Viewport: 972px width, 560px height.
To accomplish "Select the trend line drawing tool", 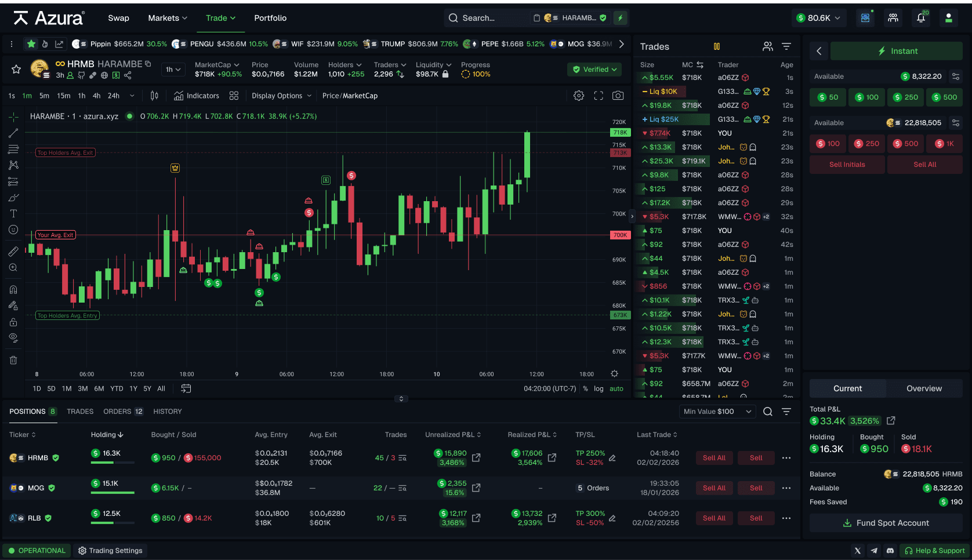I will (x=13, y=133).
